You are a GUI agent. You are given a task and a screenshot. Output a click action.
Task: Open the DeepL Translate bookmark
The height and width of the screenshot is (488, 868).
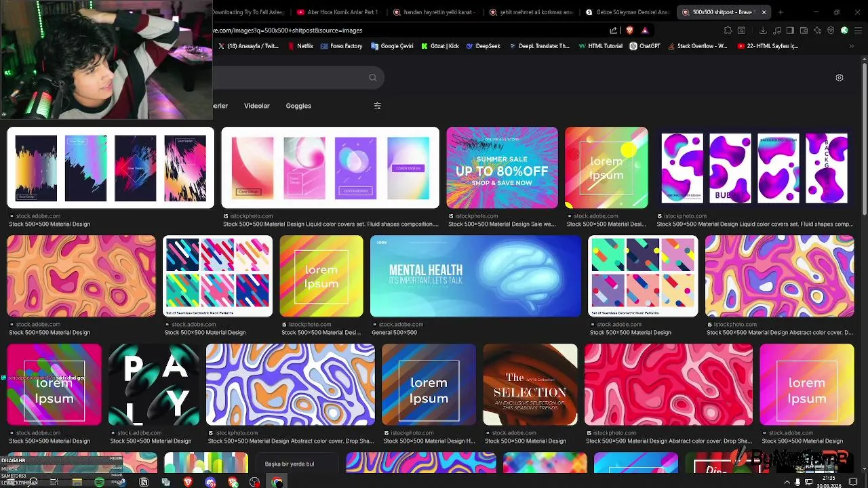[x=539, y=46]
